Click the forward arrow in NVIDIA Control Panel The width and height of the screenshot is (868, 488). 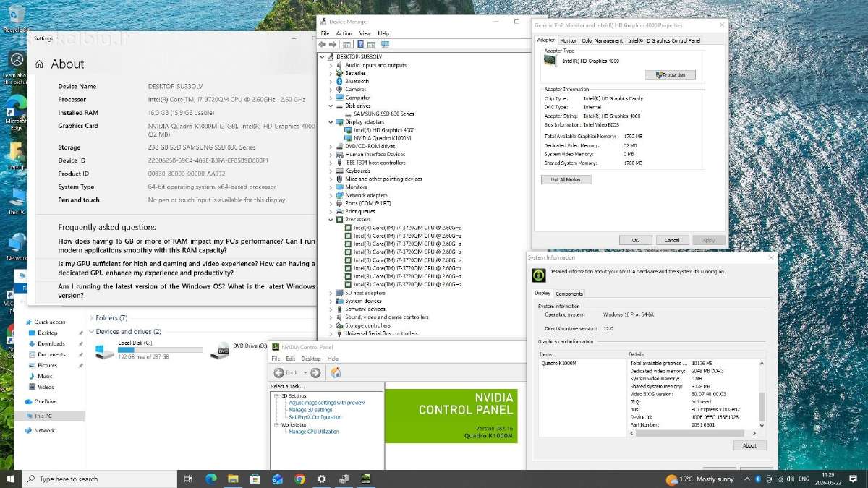pos(315,372)
